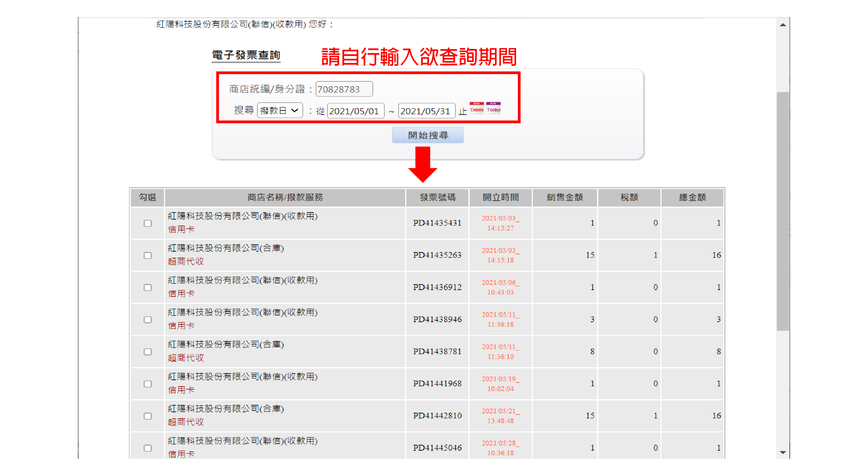Click 信用卡 label in PD41436912 row
Viewport: 868px width, 476px height.
pyautogui.click(x=181, y=294)
